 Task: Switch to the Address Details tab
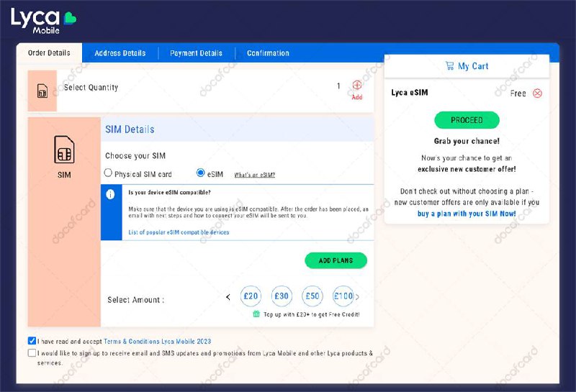[x=120, y=53]
